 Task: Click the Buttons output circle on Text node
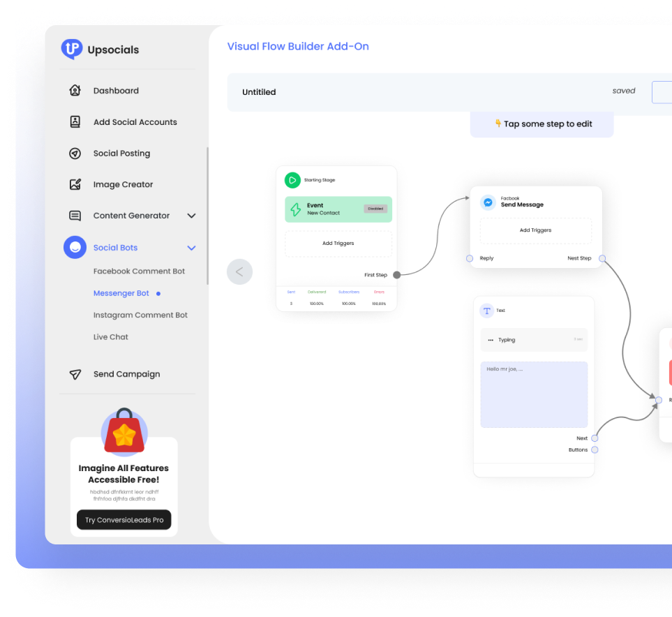(595, 449)
